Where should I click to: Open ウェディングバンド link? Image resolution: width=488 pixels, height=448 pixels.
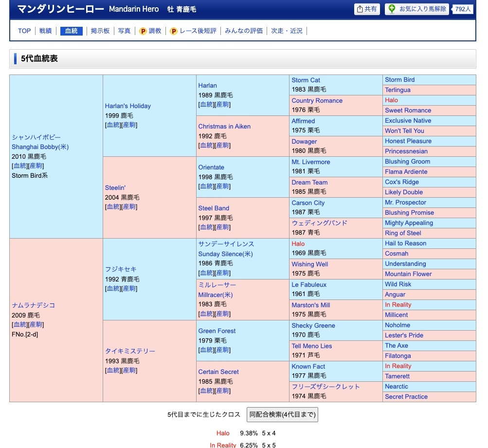pyautogui.click(x=319, y=223)
